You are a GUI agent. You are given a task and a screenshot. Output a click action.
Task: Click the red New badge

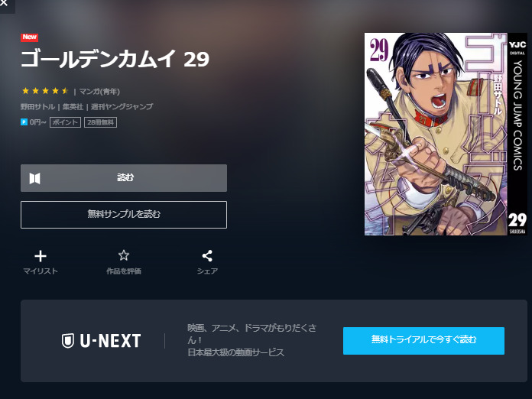tap(30, 37)
